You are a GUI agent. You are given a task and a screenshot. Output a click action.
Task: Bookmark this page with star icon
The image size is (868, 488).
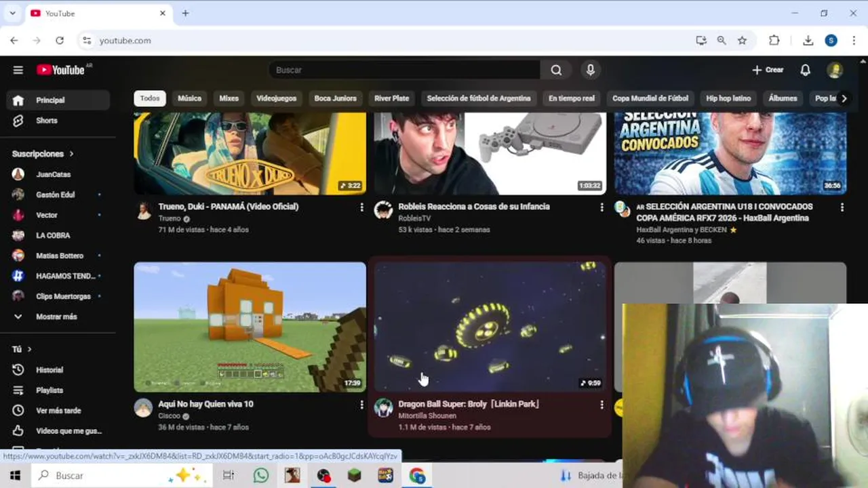pyautogui.click(x=742, y=41)
